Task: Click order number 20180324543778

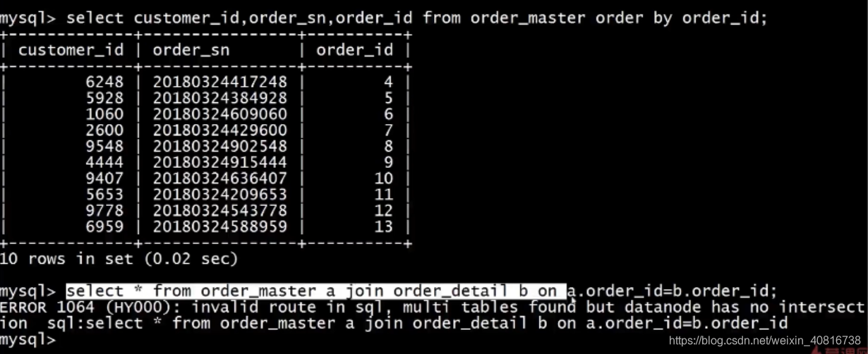Action: [x=220, y=211]
